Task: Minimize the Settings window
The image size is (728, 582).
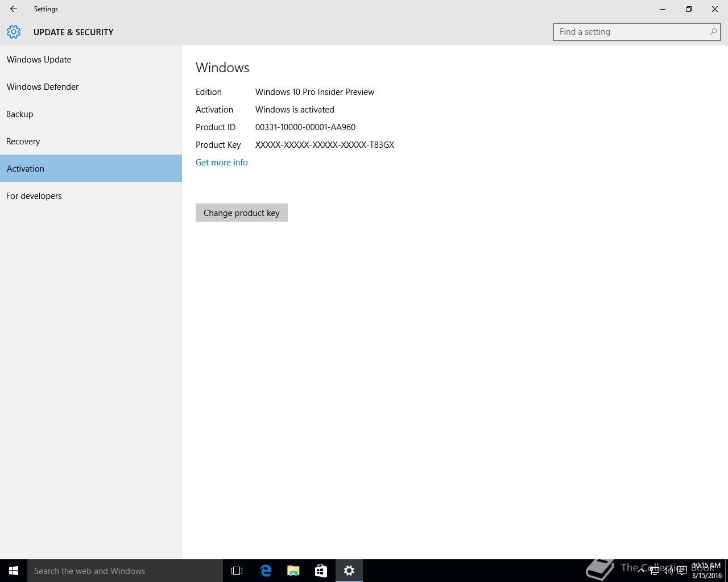Action: point(663,9)
